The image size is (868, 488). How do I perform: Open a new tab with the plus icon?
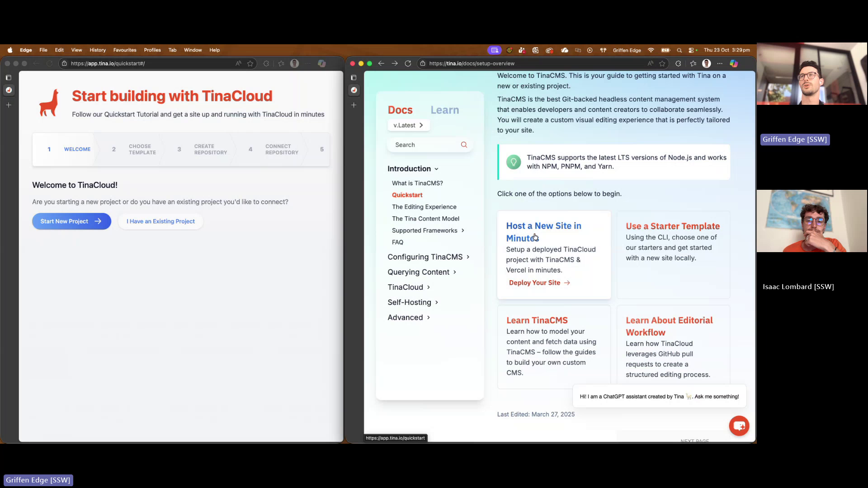(354, 105)
